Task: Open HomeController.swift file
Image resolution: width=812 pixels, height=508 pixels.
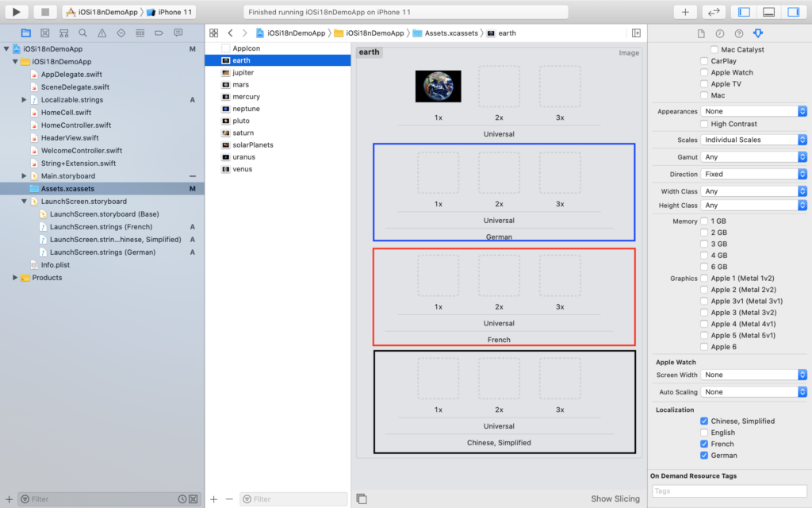Action: click(x=75, y=125)
